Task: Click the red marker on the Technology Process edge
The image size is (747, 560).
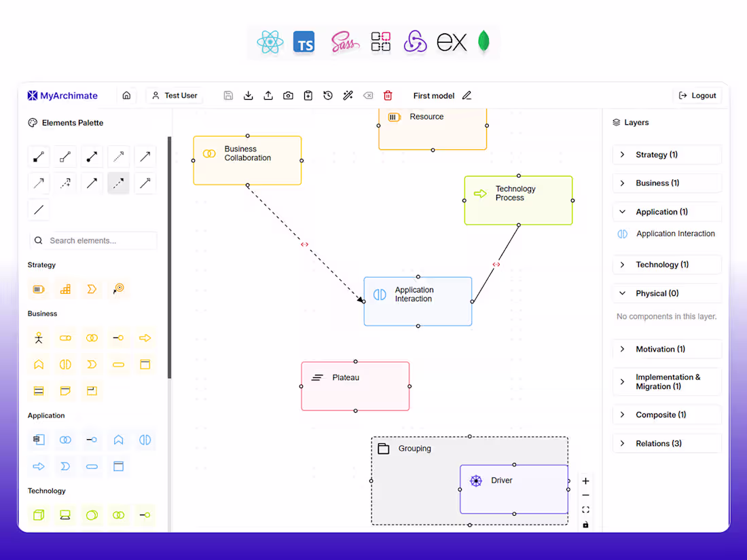Action: pyautogui.click(x=496, y=264)
